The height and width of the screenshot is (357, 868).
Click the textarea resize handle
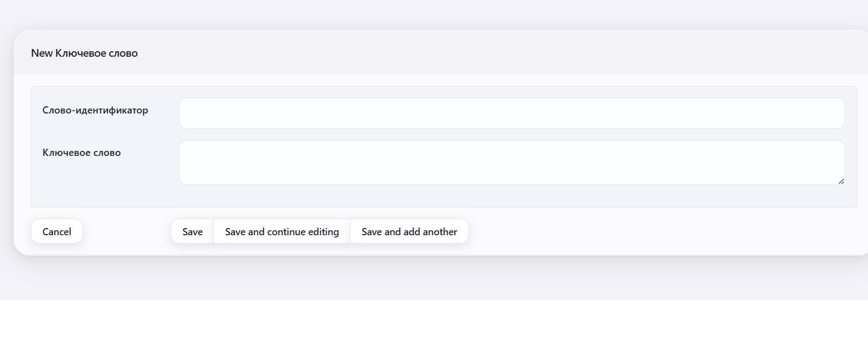pos(841,181)
